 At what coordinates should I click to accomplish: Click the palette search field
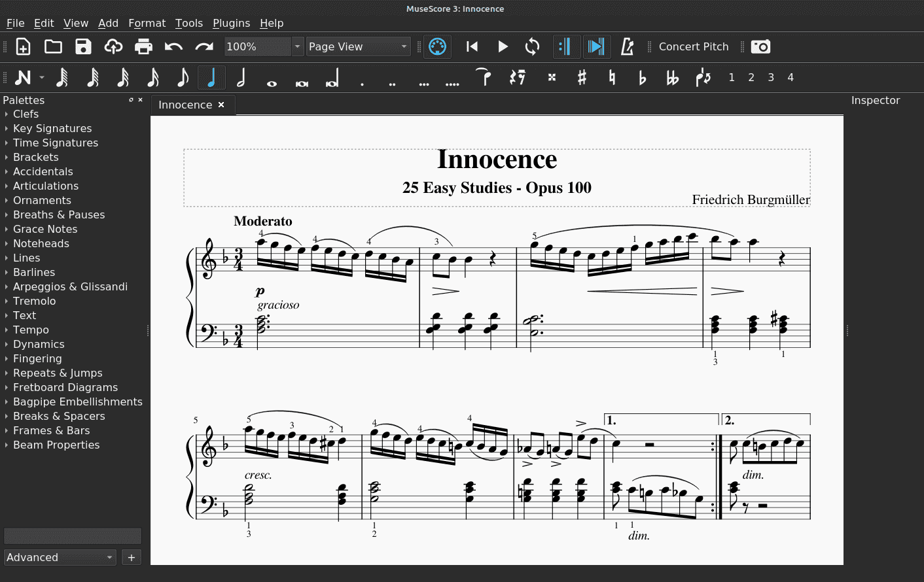tap(72, 536)
